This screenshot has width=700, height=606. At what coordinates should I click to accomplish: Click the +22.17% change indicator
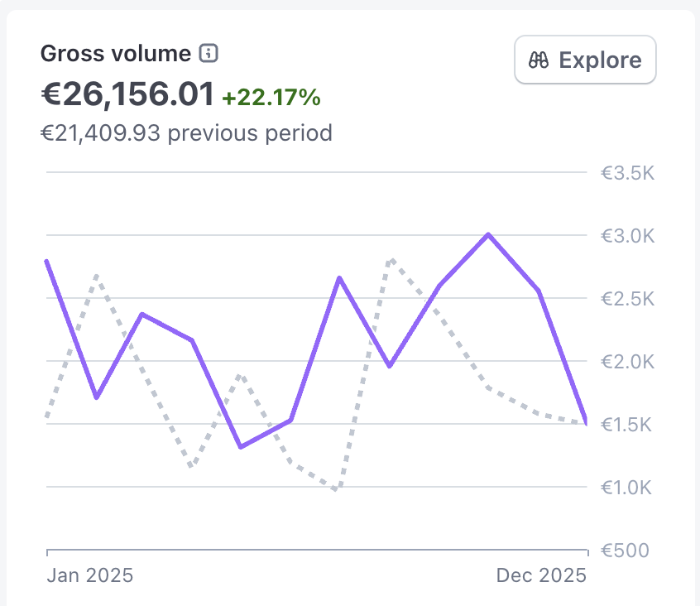point(271,98)
